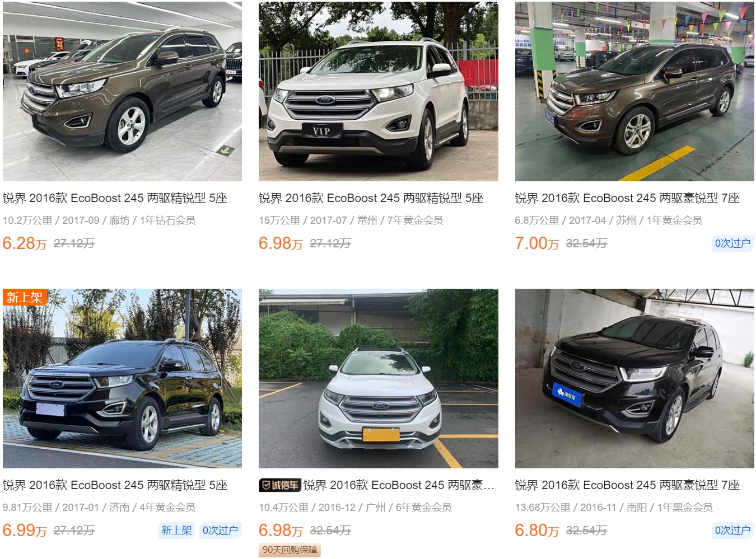
Task: Click the 新上架 orange corner badge
Action: [25, 297]
